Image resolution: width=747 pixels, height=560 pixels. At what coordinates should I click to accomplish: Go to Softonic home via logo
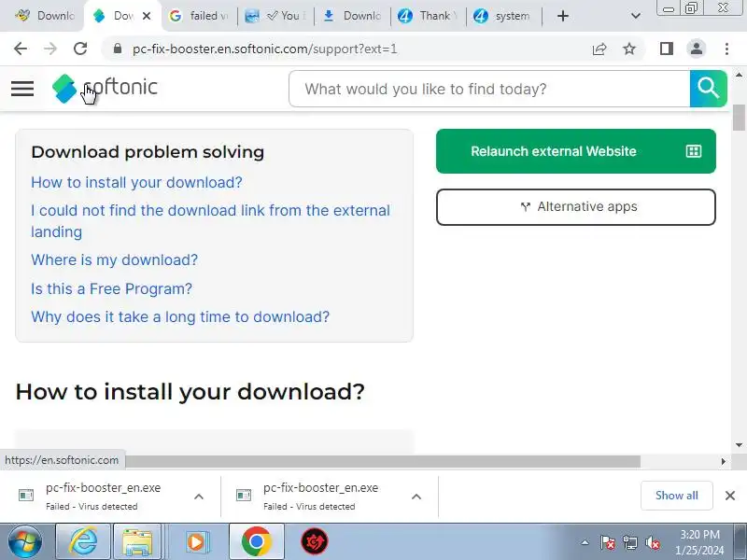click(x=105, y=88)
